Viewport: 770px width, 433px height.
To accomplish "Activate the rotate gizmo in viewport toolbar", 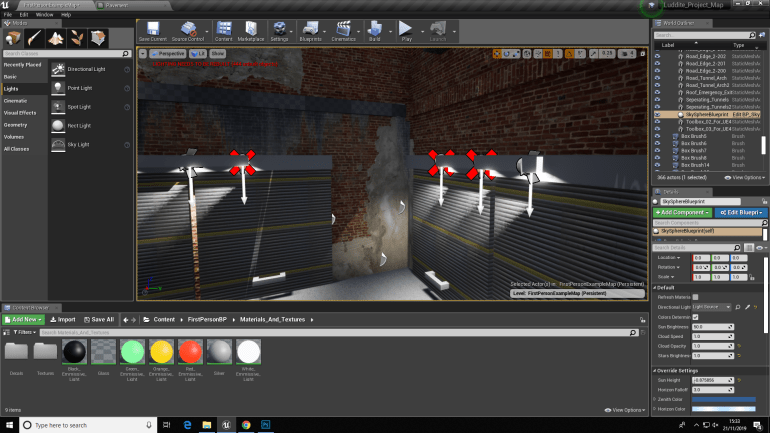I will tap(506, 54).
